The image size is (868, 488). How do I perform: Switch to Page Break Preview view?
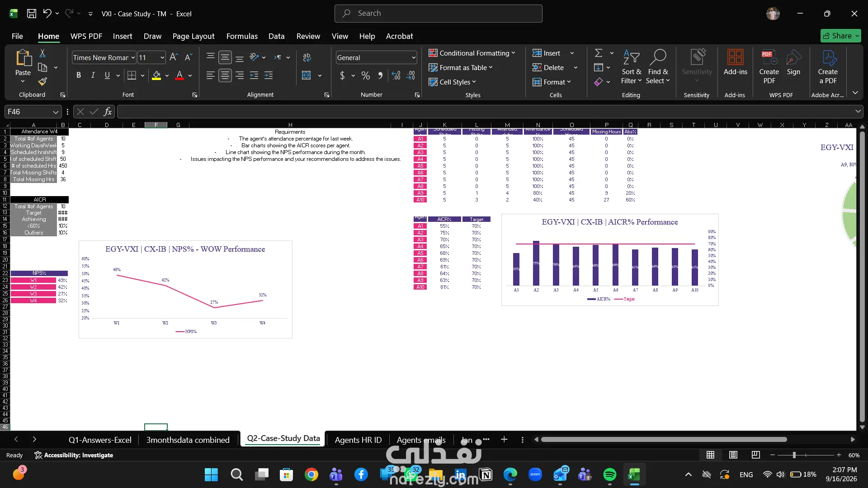click(x=755, y=455)
